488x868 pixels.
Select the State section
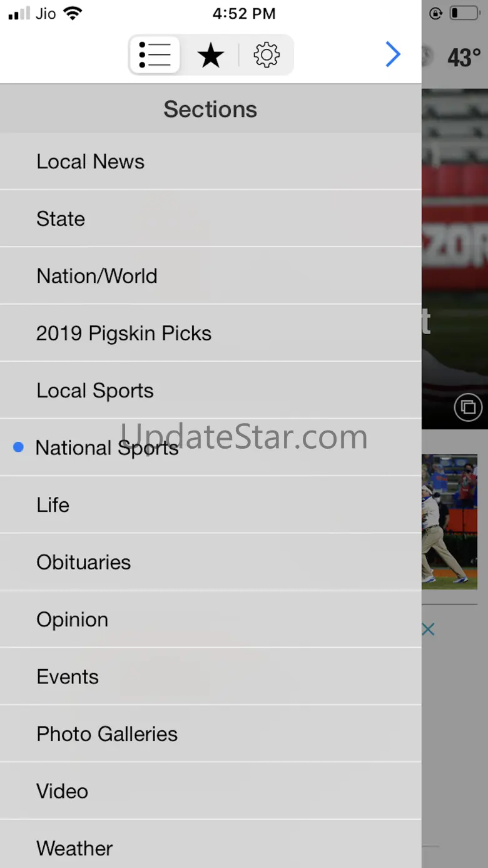[211, 219]
